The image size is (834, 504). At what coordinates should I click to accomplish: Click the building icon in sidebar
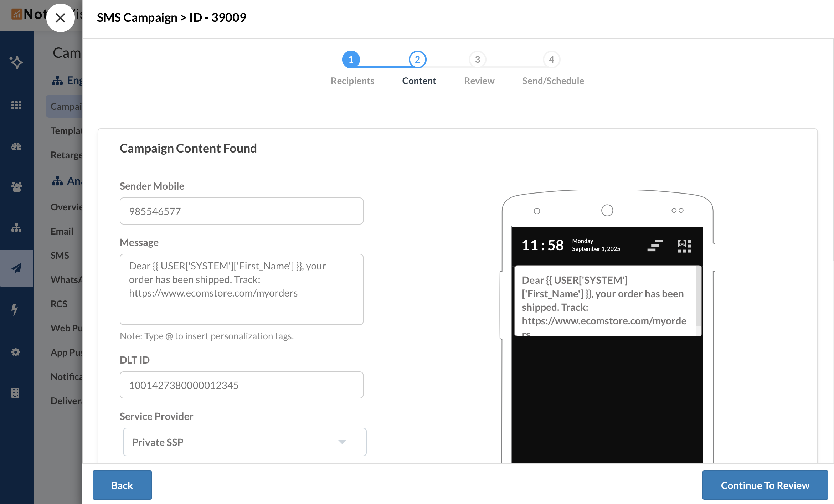pos(15,392)
